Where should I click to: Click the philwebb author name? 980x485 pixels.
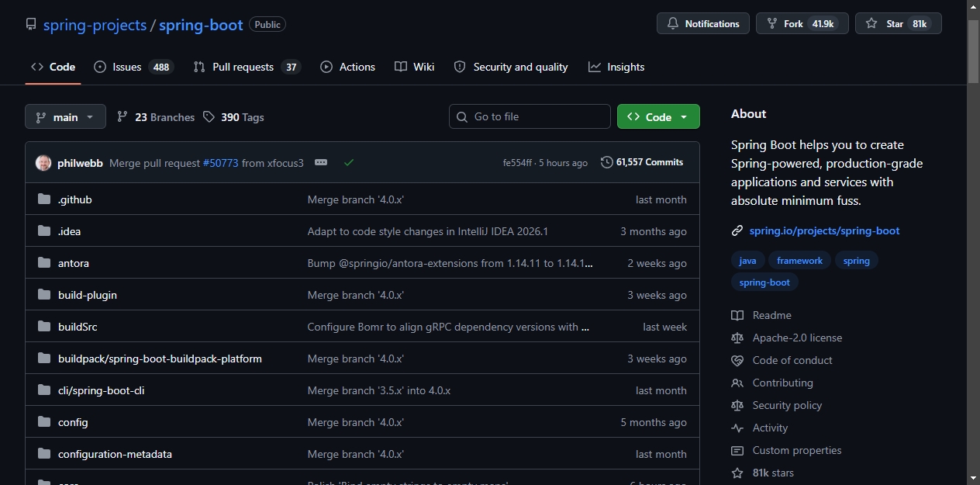coord(80,163)
